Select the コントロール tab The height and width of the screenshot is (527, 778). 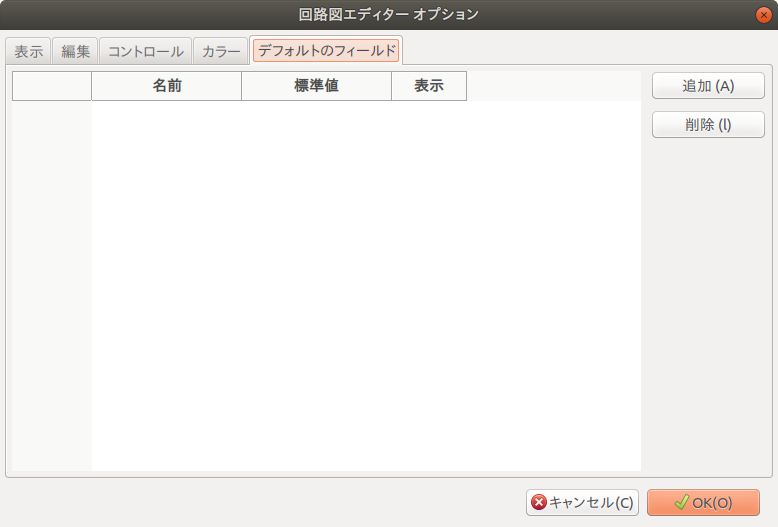point(145,51)
